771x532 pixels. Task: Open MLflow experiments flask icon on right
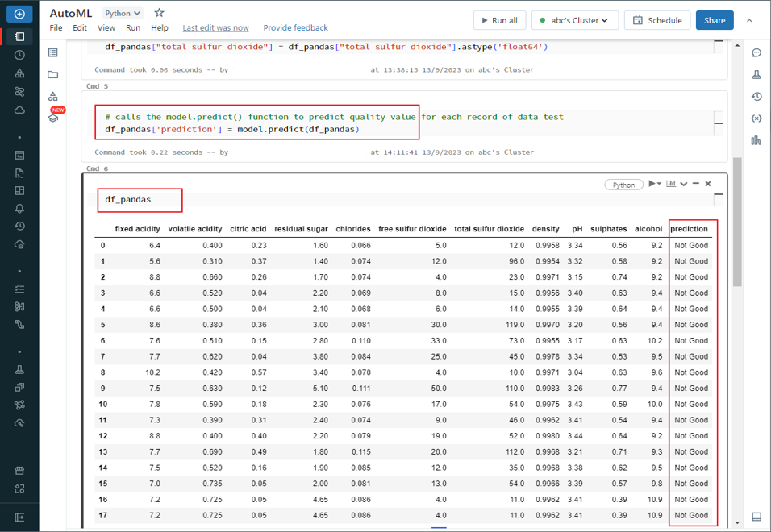point(756,75)
